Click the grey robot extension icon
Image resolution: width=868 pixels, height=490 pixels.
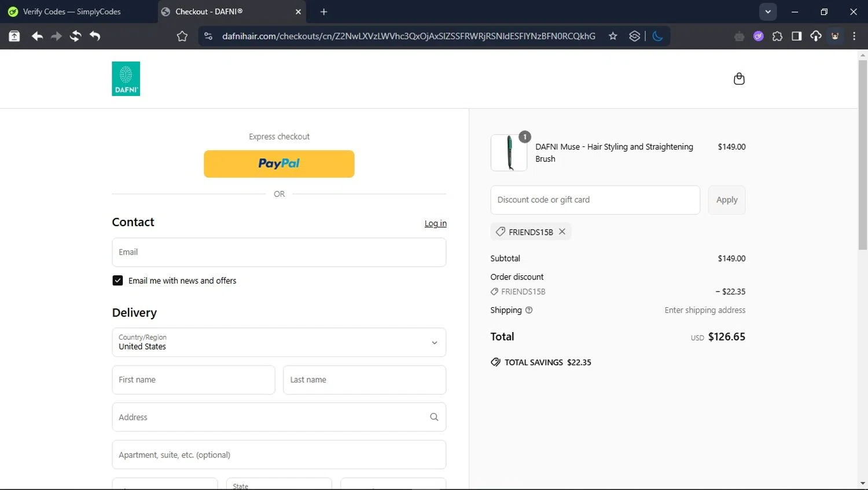pyautogui.click(x=739, y=36)
